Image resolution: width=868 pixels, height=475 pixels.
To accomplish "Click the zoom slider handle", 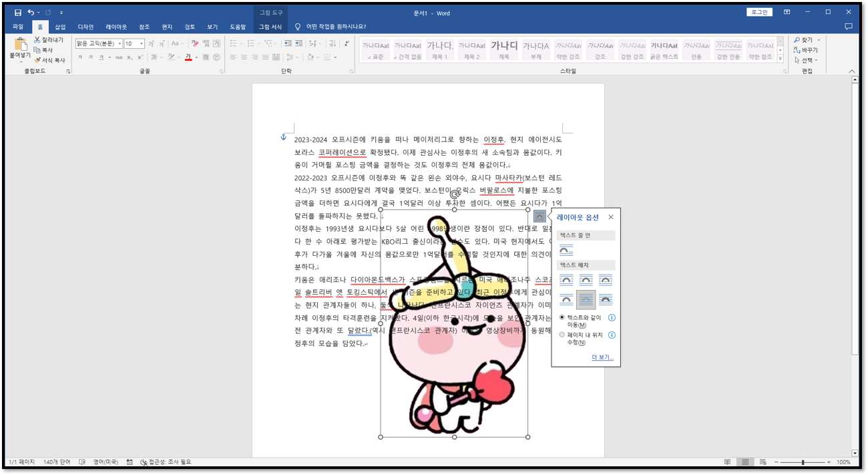I will (803, 462).
